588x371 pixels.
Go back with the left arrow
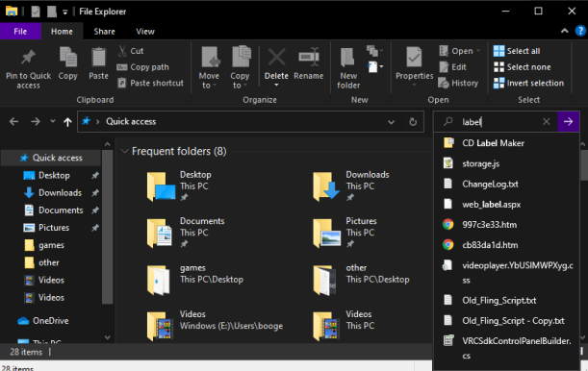tap(13, 122)
